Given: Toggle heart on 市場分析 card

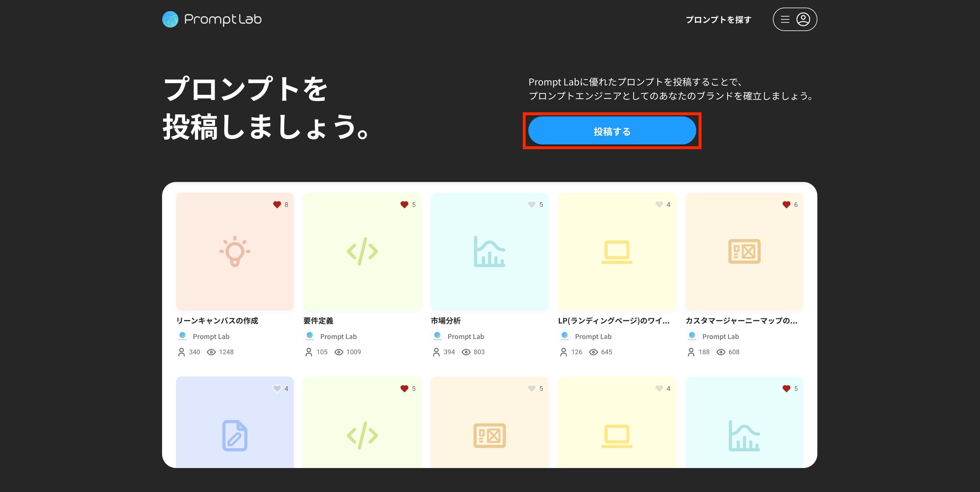Looking at the screenshot, I should coord(532,205).
